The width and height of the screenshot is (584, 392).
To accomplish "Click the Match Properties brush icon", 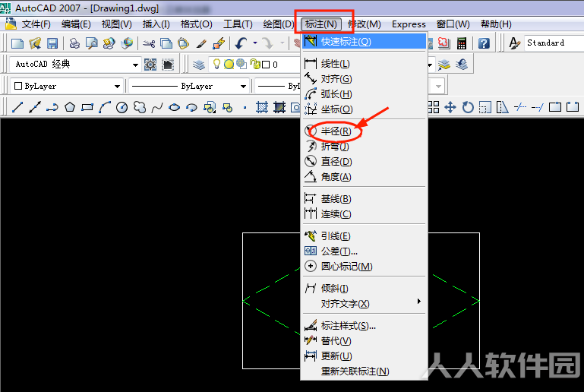I will pos(201,43).
